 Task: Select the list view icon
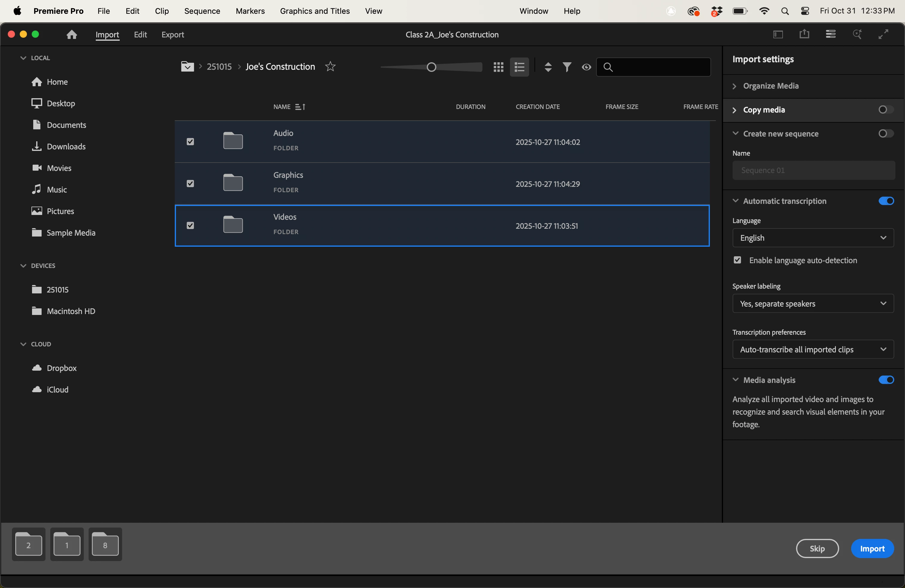(519, 67)
